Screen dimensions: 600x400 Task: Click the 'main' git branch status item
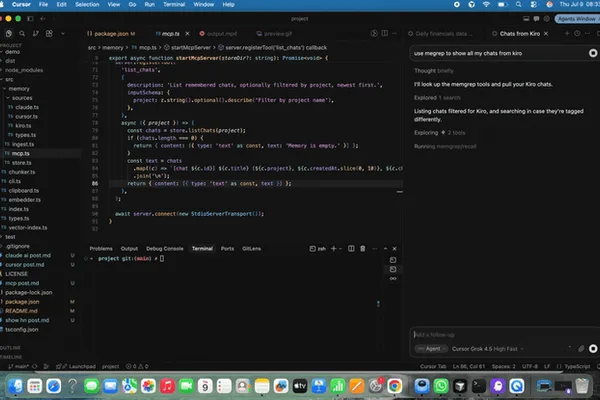point(19,366)
